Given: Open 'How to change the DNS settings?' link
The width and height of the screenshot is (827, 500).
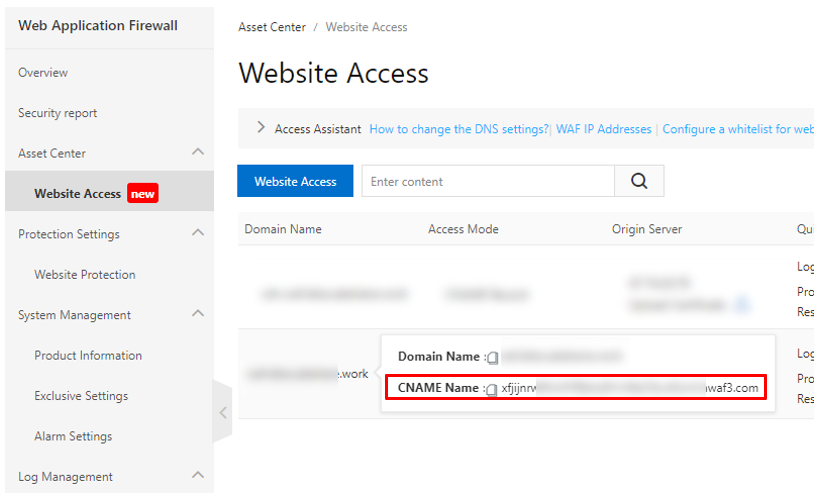Looking at the screenshot, I should [x=459, y=129].
